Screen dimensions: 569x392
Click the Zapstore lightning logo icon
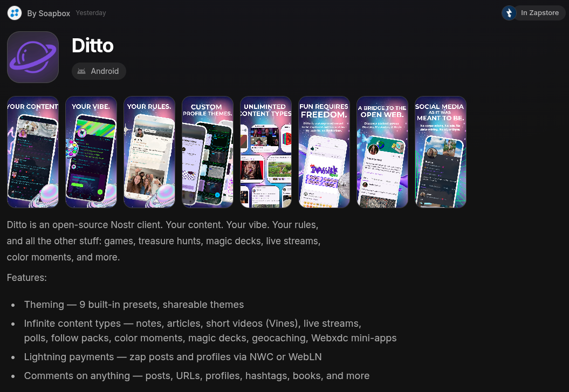509,13
